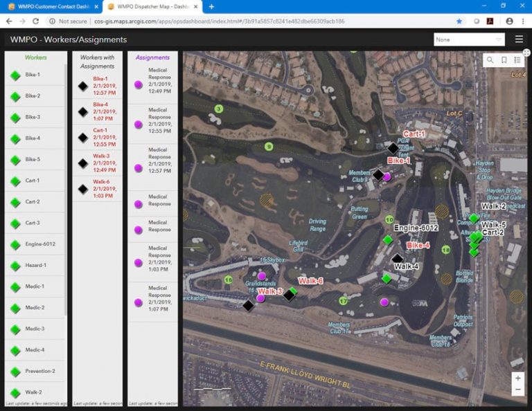Select the Cart-1 worker row in Workers list

[x=35, y=181]
